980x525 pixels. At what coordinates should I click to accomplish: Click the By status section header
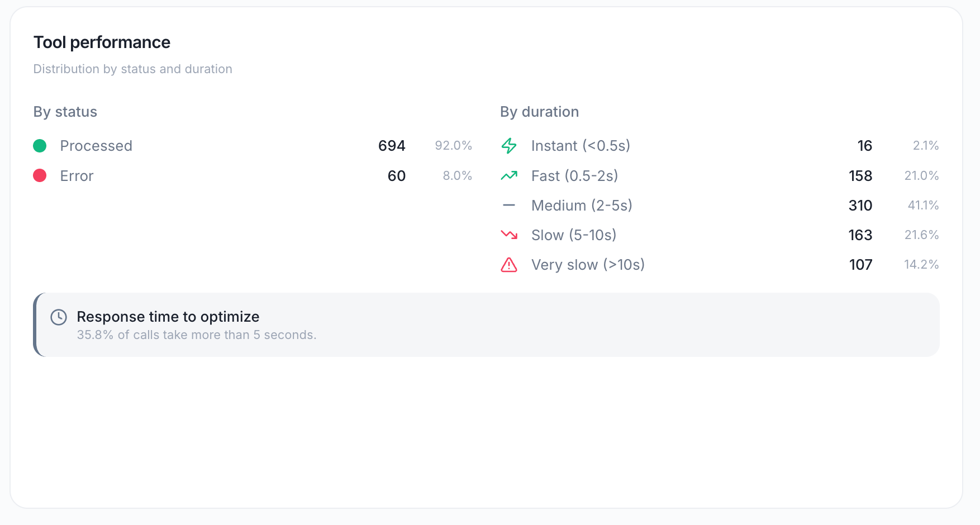coord(65,112)
